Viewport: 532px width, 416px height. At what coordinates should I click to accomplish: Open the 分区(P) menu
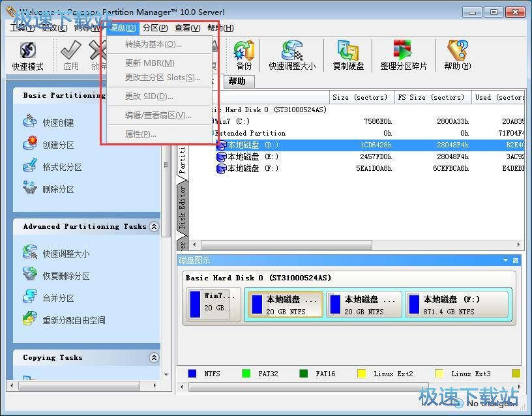pyautogui.click(x=155, y=28)
